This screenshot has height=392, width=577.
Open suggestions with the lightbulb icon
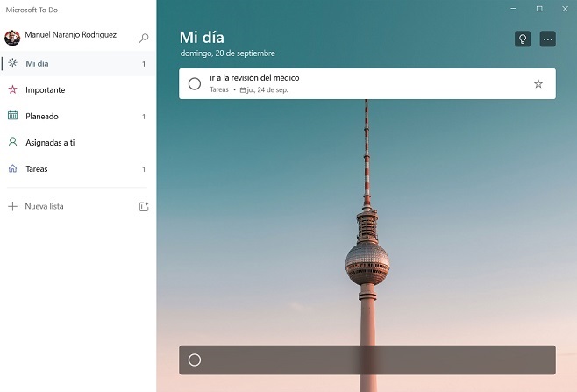point(523,39)
